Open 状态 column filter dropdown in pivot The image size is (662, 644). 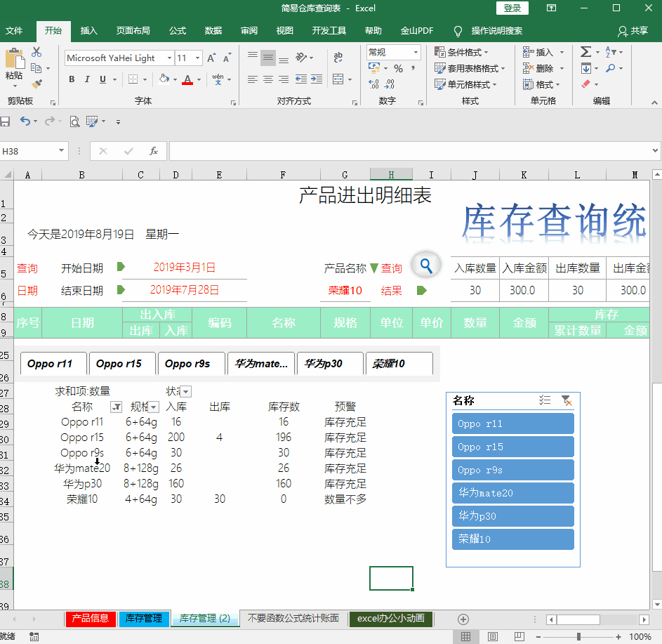point(186,392)
